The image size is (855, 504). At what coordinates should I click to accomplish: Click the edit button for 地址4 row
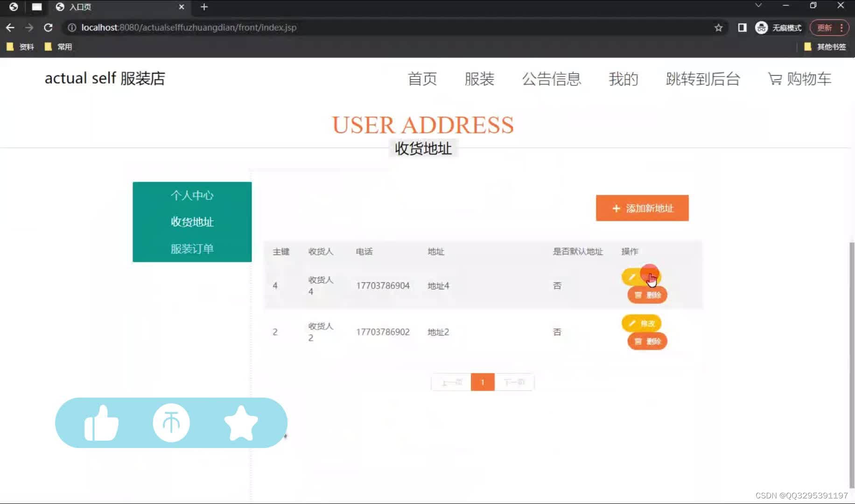[x=641, y=277]
